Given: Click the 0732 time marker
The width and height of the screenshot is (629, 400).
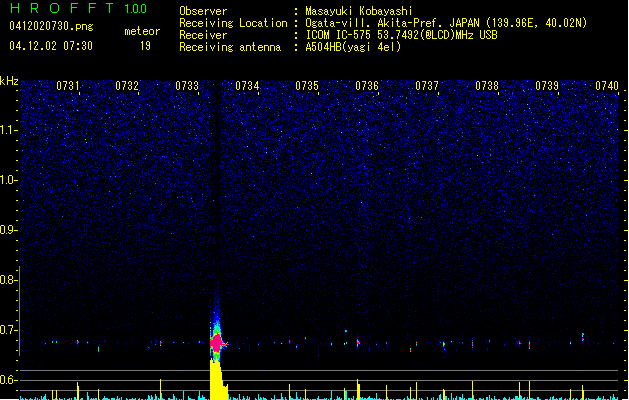Looking at the screenshot, I should point(127,86).
